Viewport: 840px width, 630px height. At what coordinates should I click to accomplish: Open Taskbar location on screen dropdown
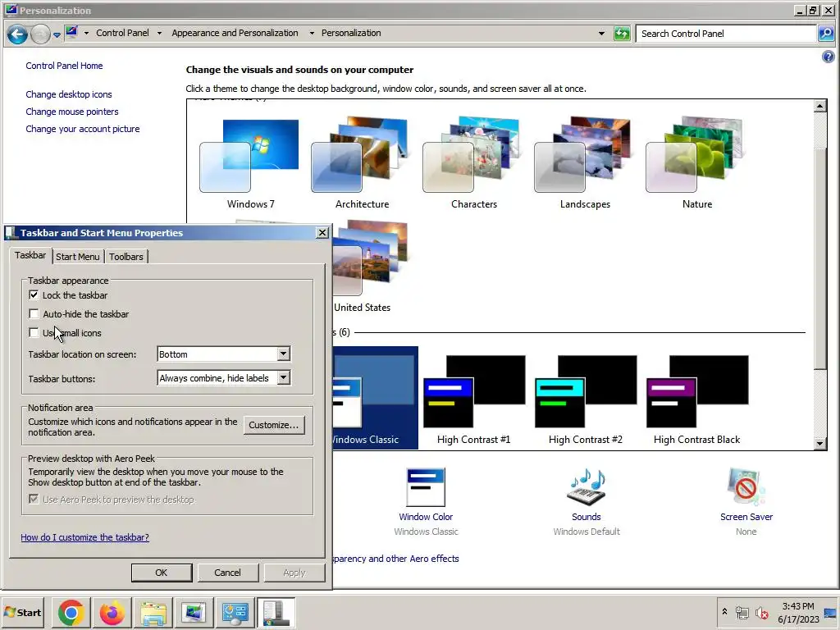[224, 354]
